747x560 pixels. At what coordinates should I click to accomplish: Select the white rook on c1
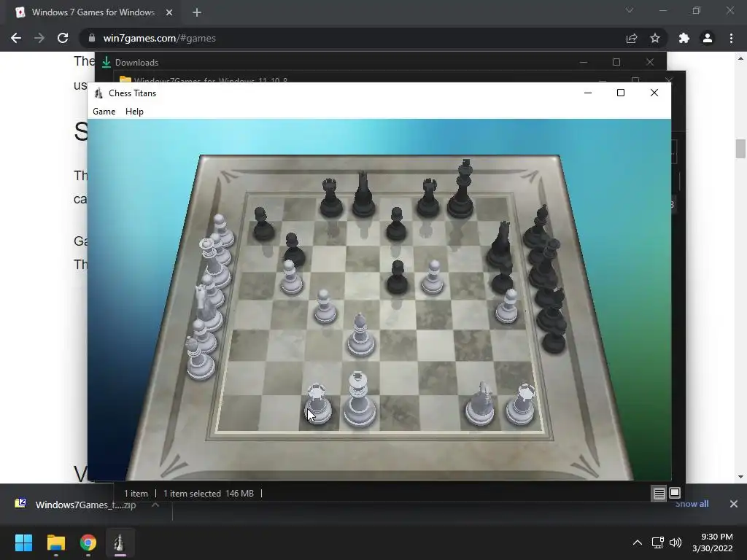318,405
